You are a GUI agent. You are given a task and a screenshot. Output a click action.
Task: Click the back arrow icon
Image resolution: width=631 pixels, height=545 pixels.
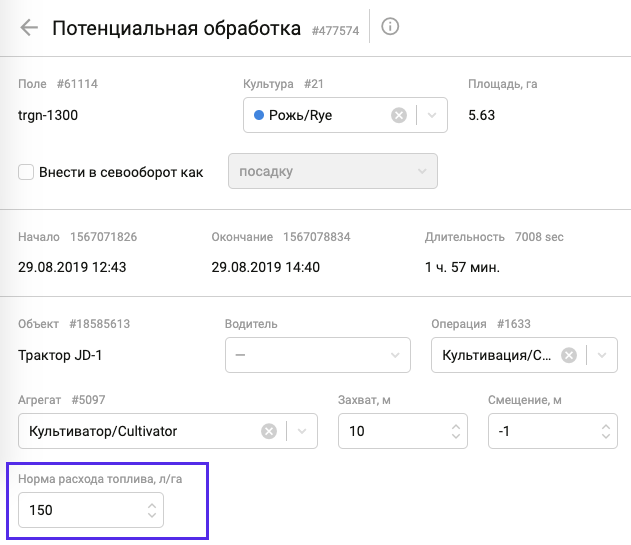29,28
